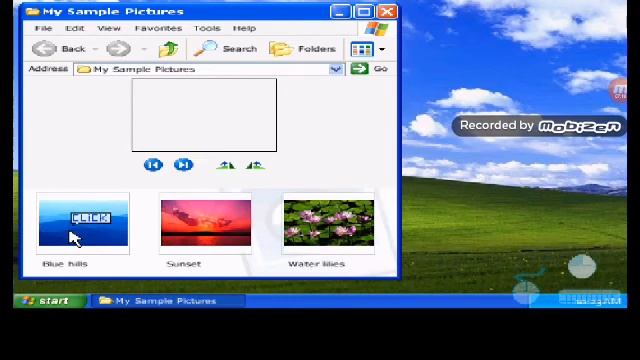
Task: Select the Sunset thumbnail
Action: [x=206, y=223]
